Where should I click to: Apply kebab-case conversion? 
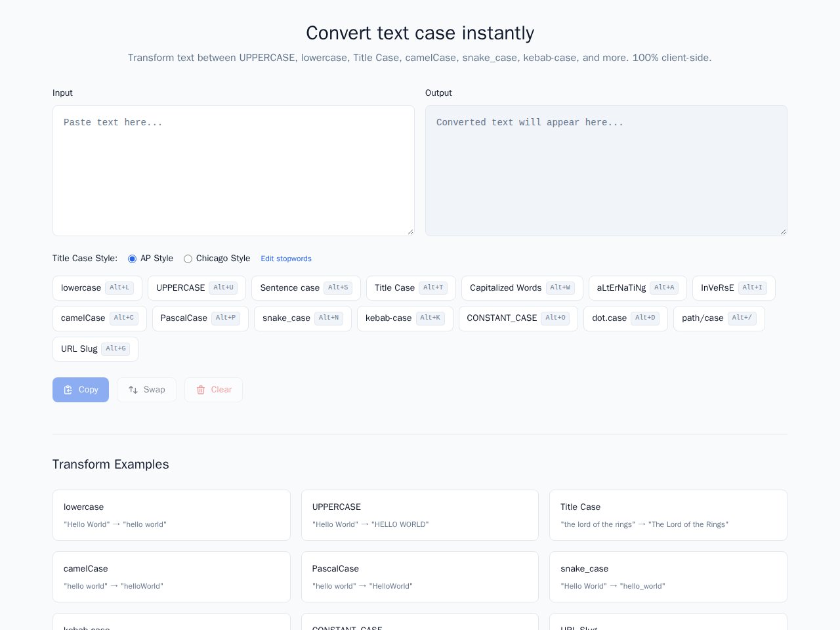(x=405, y=318)
